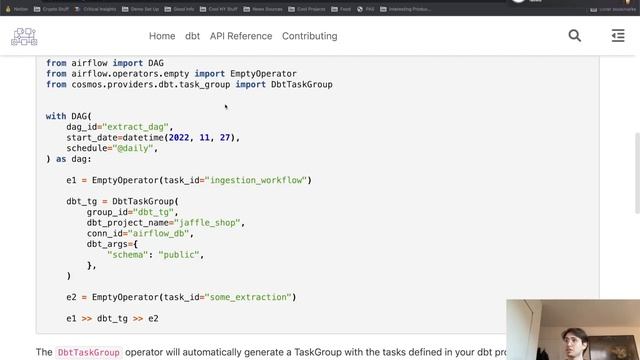Click the e1 ingestion_workflow EmptyOperator line
The image size is (640, 360).
coord(189,180)
